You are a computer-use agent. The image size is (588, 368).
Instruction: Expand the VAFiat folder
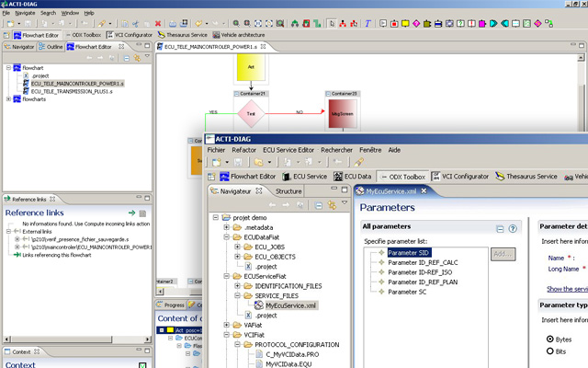[x=227, y=325]
